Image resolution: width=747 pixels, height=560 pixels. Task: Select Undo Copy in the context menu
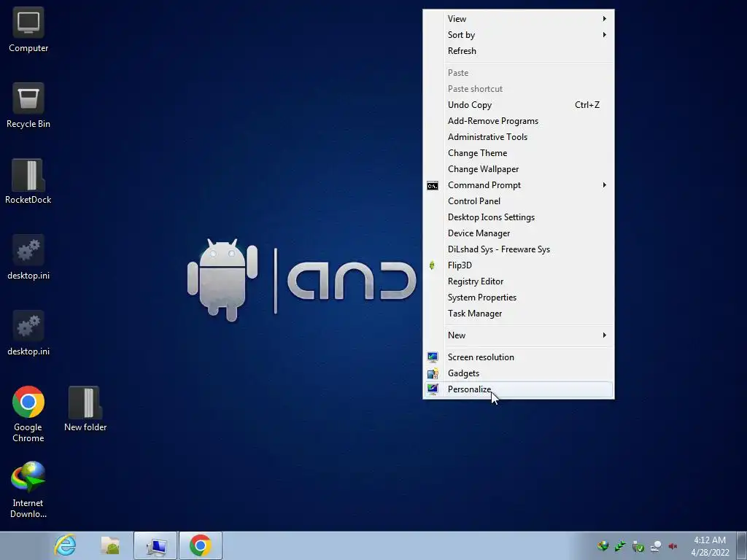point(519,105)
